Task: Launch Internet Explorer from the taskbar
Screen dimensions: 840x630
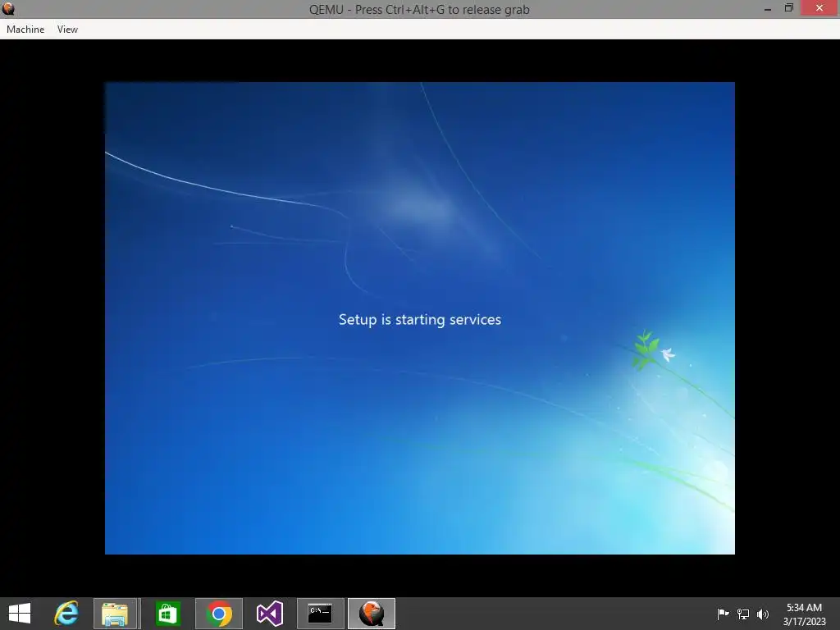Action: pyautogui.click(x=66, y=614)
